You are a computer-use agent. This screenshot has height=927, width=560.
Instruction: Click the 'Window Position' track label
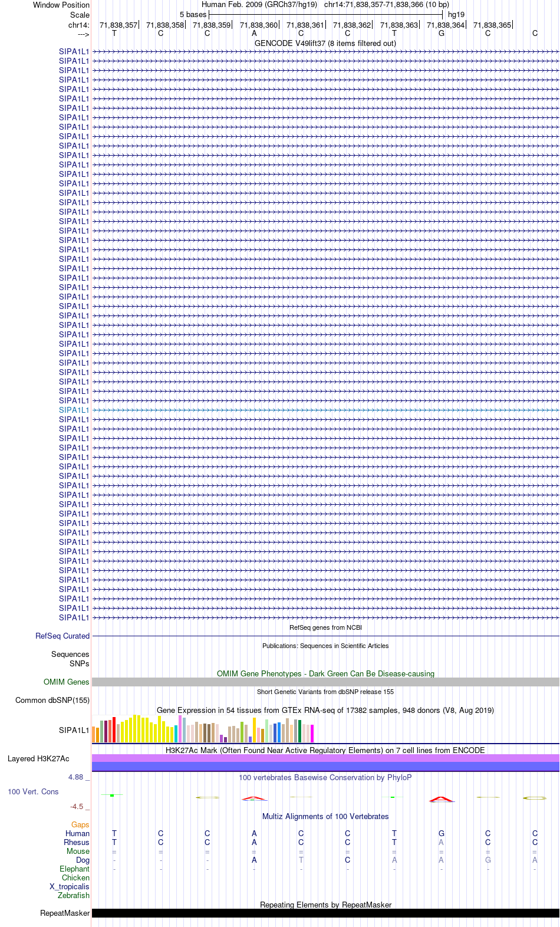click(x=61, y=5)
